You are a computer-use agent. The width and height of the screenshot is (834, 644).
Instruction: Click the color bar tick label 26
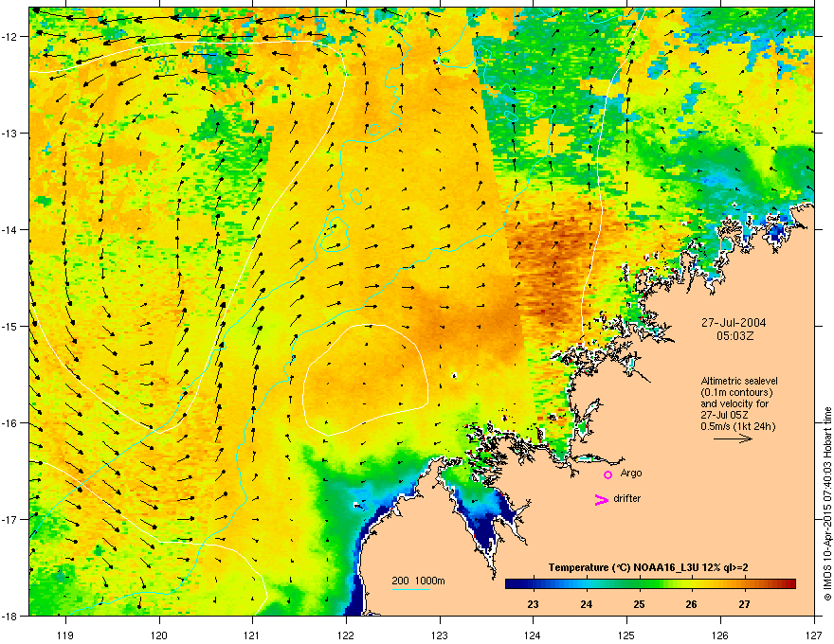(691, 604)
